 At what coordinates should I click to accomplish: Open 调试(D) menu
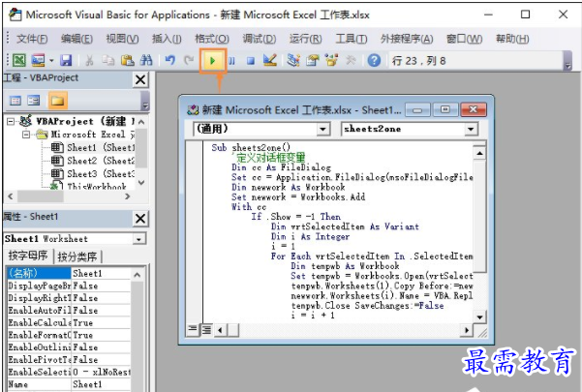[x=260, y=39]
